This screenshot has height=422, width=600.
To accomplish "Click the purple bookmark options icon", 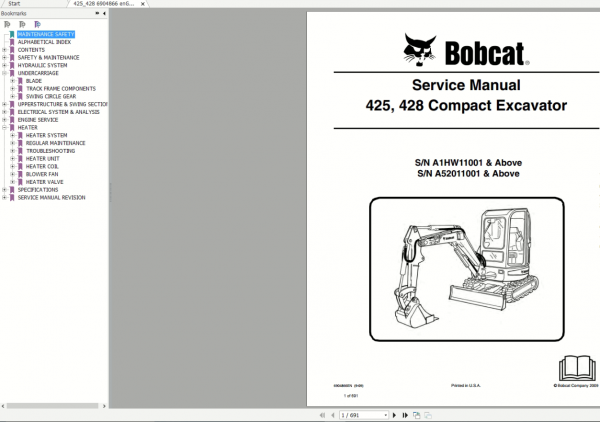I will [37, 24].
